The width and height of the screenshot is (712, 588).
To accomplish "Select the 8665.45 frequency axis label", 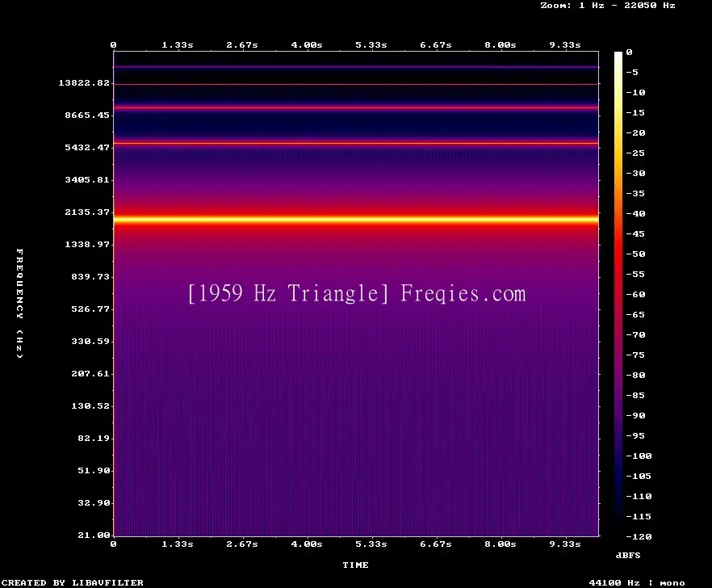I will (x=87, y=115).
